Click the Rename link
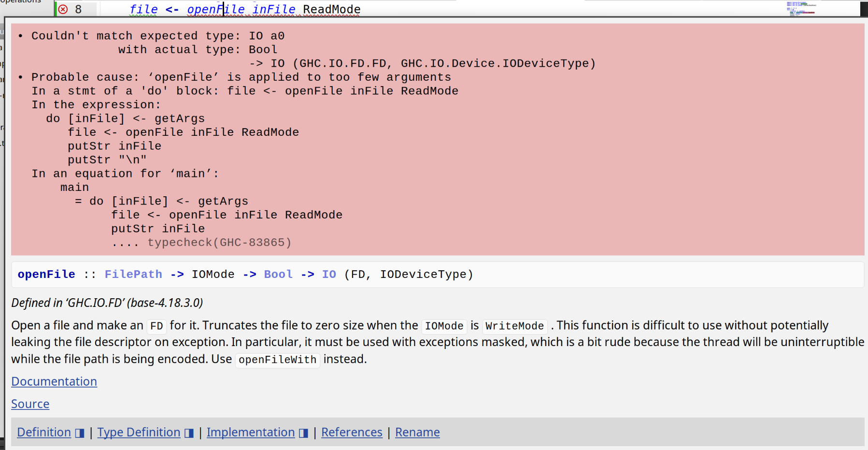This screenshot has height=450, width=868. [417, 432]
